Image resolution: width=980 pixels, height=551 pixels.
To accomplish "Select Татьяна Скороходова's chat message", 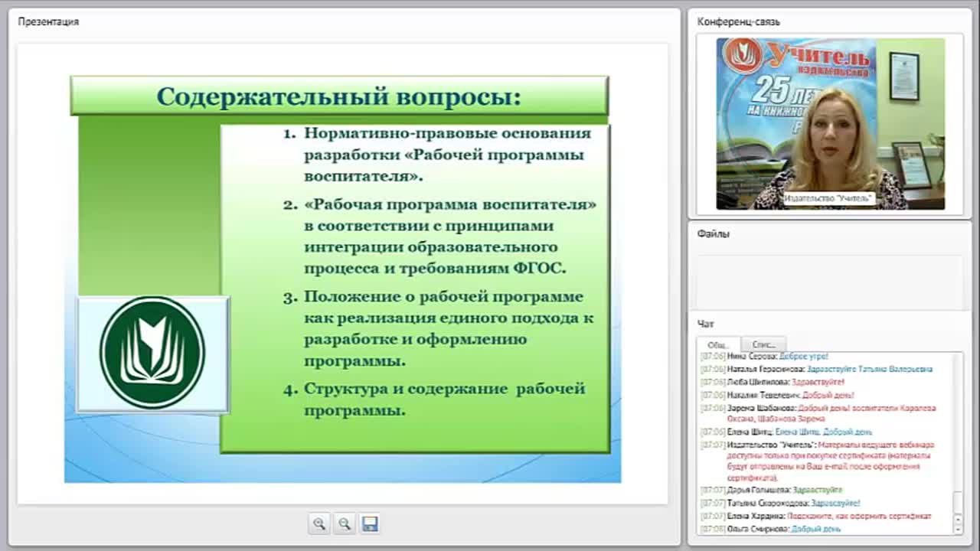I will click(x=780, y=503).
